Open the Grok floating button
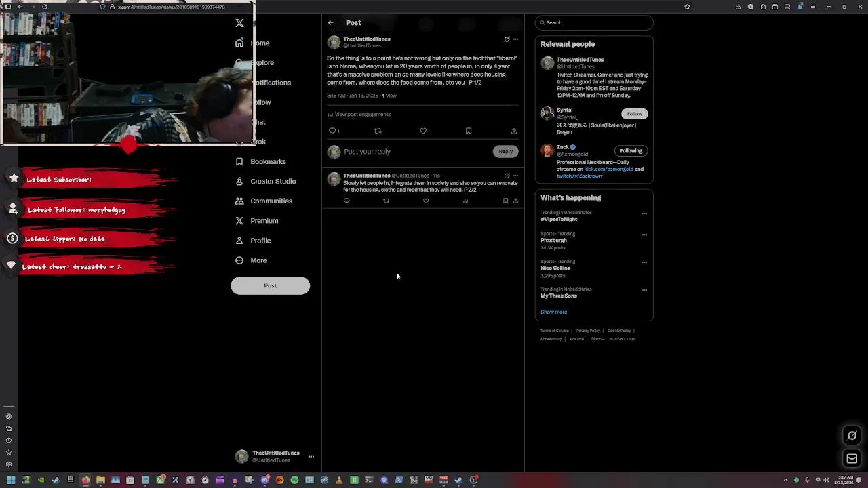868x488 pixels. [852, 436]
